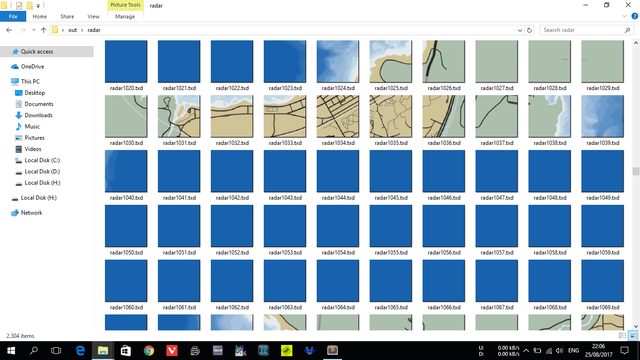This screenshot has height=360, width=640.
Task: Click the 'out' breadcrumb in address bar
Action: (73, 30)
